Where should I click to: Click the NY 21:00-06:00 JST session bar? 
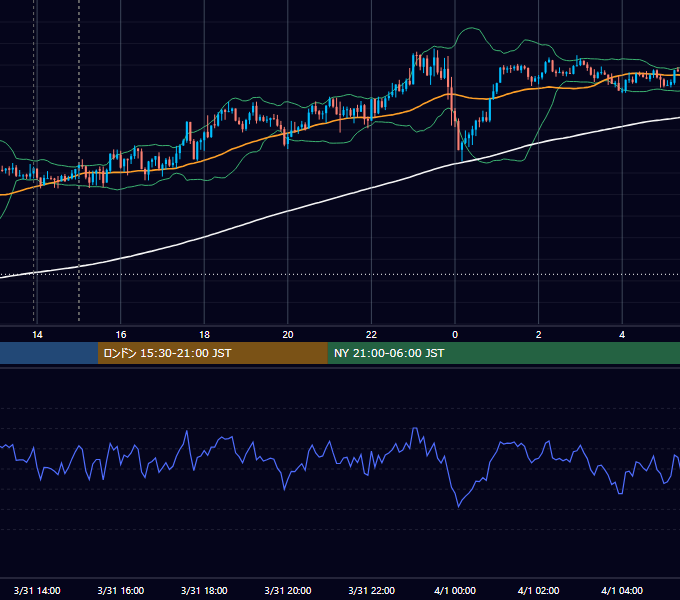503,353
